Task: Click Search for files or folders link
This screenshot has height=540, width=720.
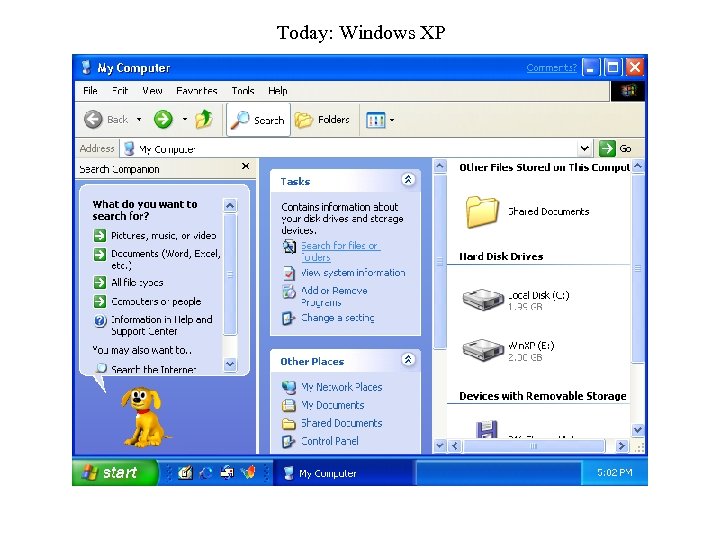Action: coord(340,251)
